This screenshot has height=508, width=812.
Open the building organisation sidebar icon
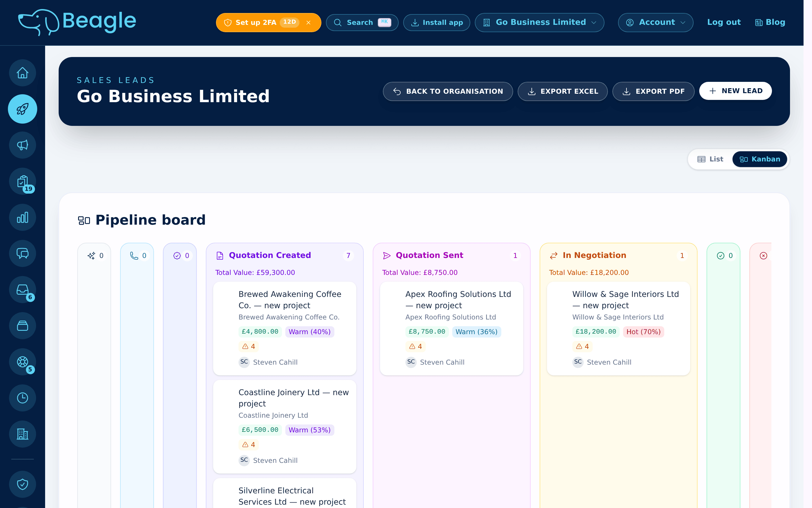tap(23, 434)
